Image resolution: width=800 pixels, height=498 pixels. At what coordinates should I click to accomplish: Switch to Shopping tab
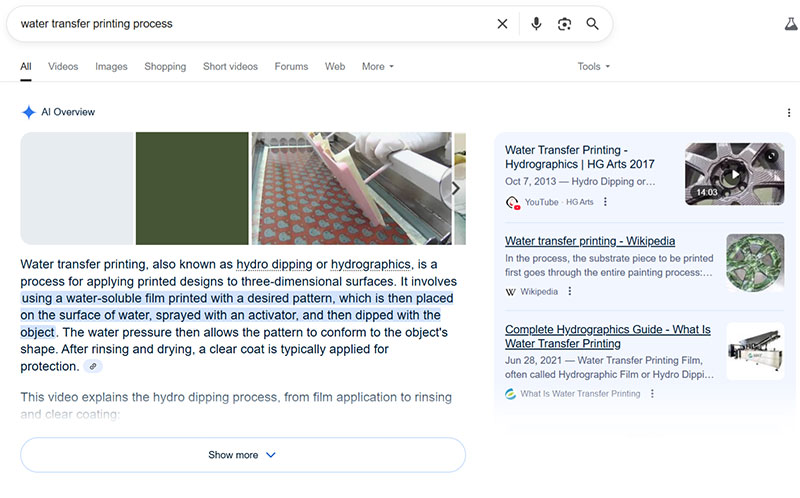tap(165, 67)
